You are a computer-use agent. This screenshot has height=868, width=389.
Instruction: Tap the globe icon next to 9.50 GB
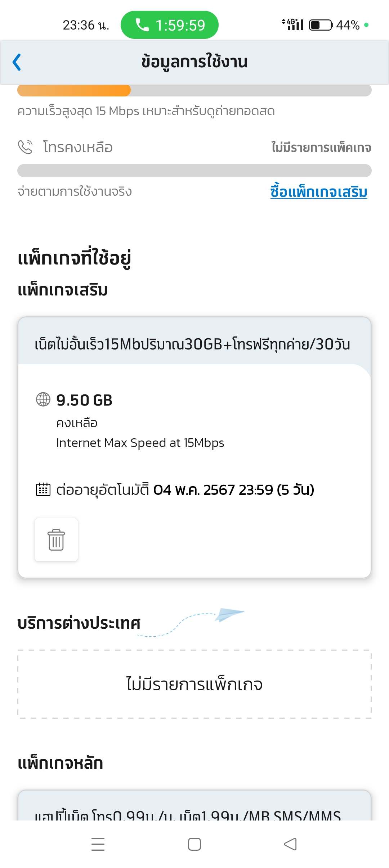43,399
